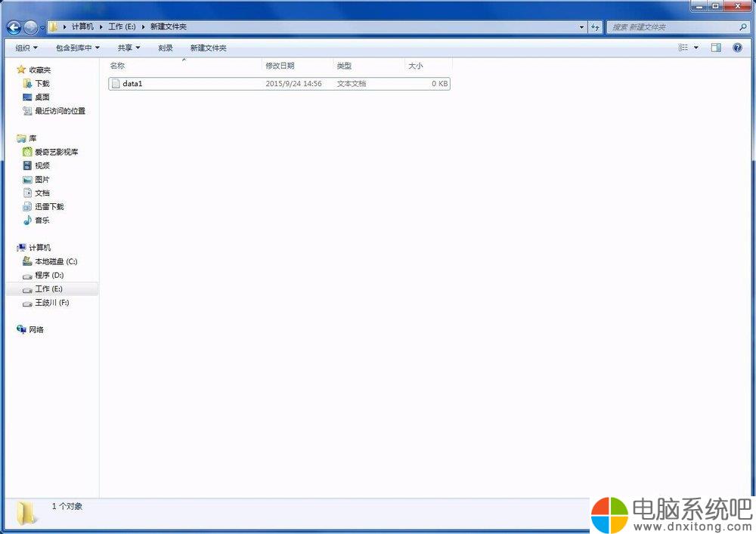756x534 pixels.
Task: Refresh the folder view
Action: click(x=596, y=27)
